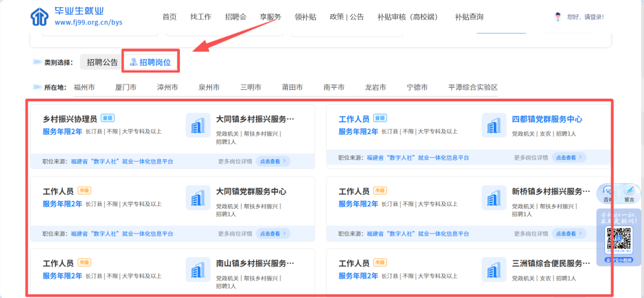Screen dimensions: 644x298
Task: Open employer 大同镇乡村振兴服务…
Action: 256,119
